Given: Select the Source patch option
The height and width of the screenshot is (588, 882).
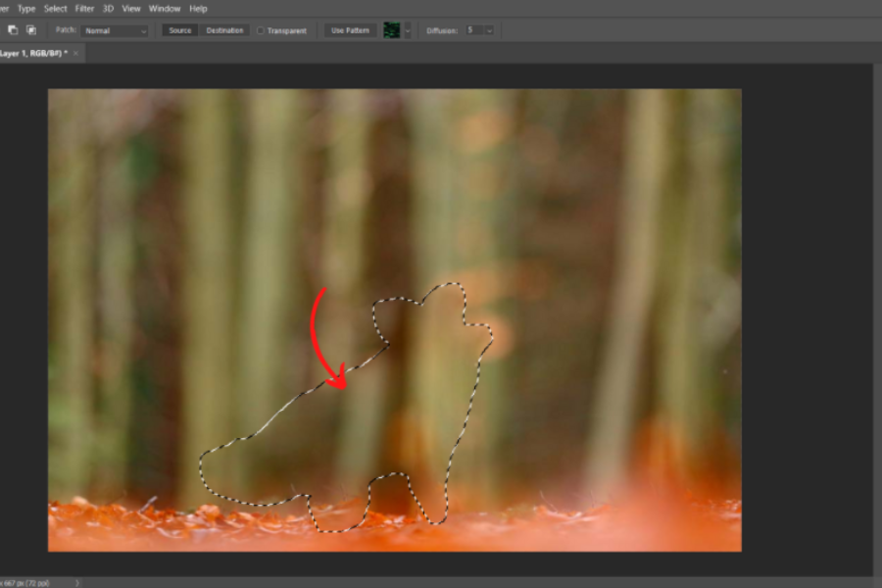Looking at the screenshot, I should coord(179,30).
